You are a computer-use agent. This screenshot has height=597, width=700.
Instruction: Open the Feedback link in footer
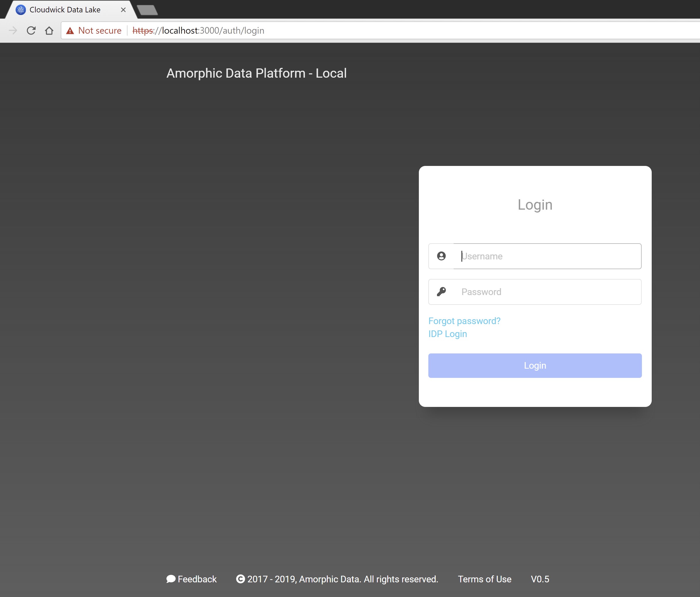coord(197,579)
